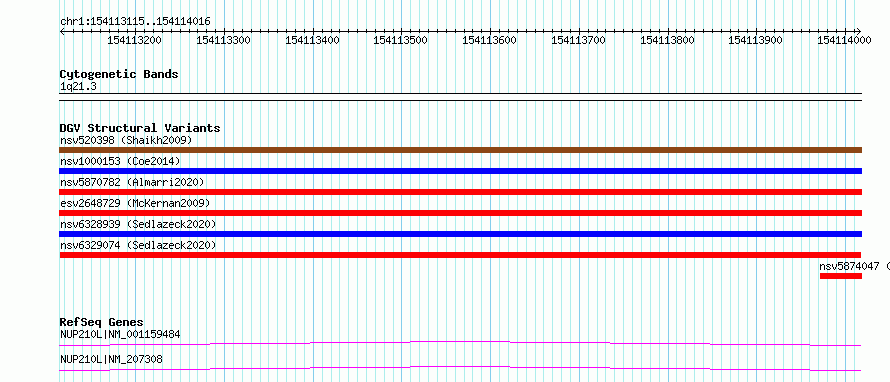Click the Cytogenetic Bands track title
This screenshot has width=890, height=382.
pyautogui.click(x=119, y=74)
